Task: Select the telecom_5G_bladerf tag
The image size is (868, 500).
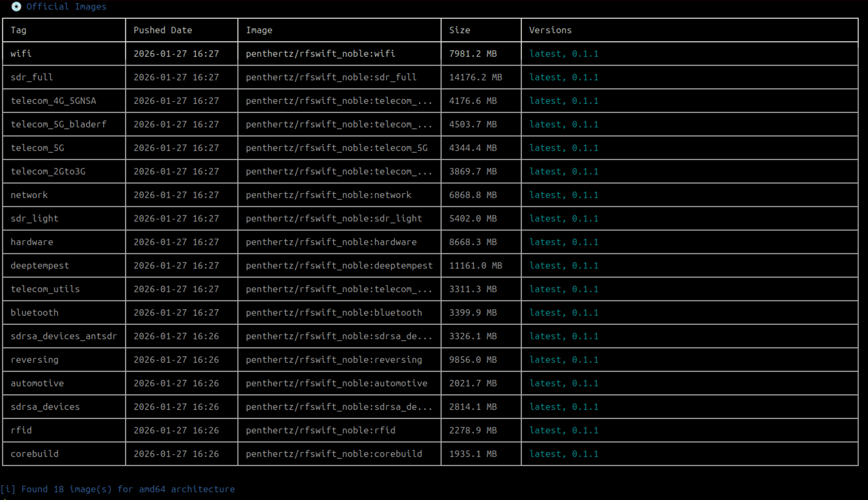Action: coord(58,124)
